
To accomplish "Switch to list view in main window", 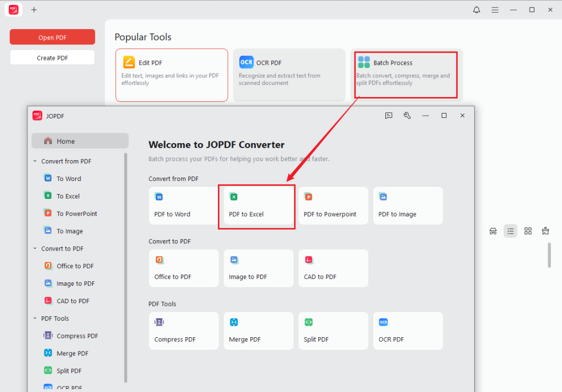I will click(510, 231).
